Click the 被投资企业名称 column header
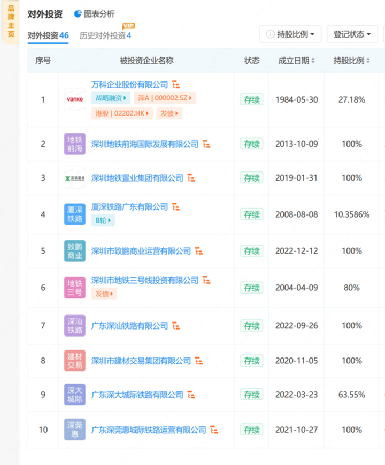Image resolution: width=385 pixels, height=465 pixels. click(x=147, y=60)
